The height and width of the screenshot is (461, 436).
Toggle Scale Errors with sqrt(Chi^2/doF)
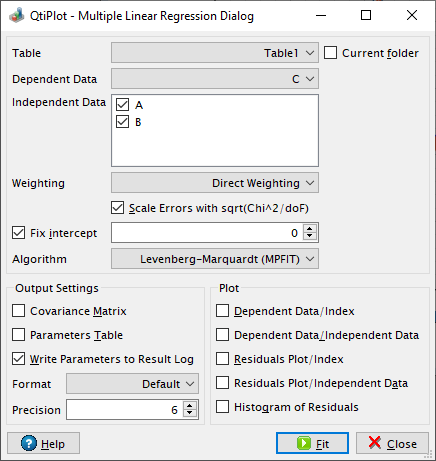pos(117,208)
